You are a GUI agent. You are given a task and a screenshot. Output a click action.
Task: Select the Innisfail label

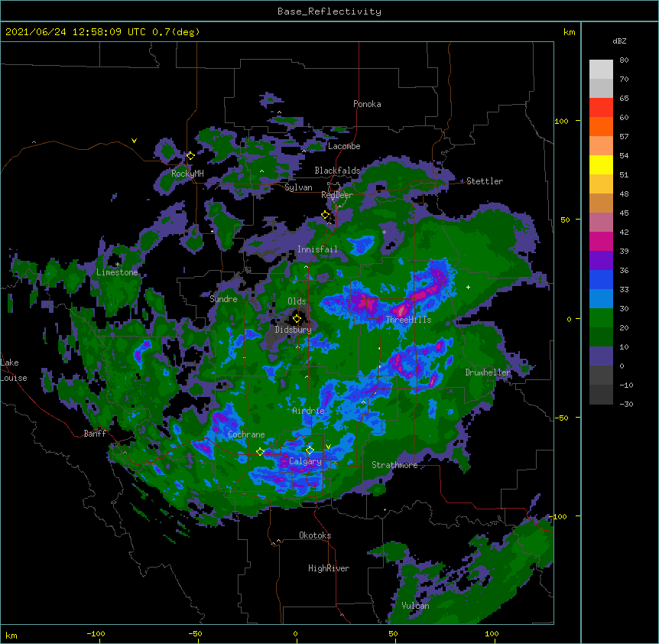(317, 249)
